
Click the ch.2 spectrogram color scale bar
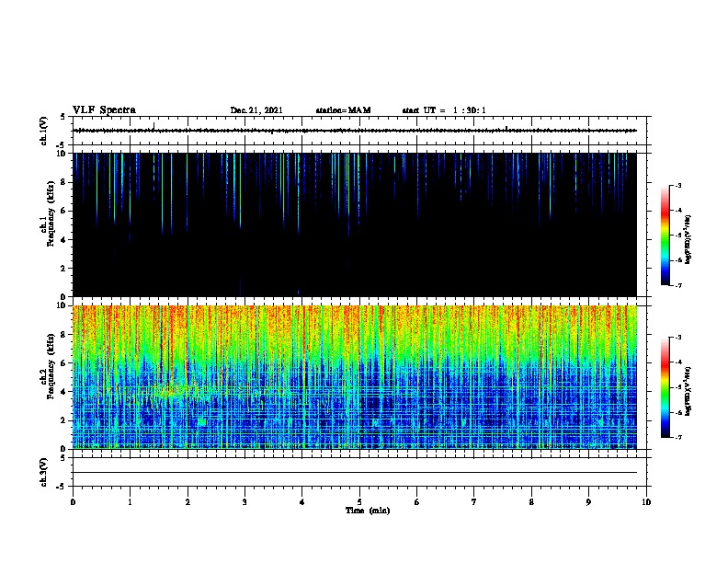pos(665,387)
